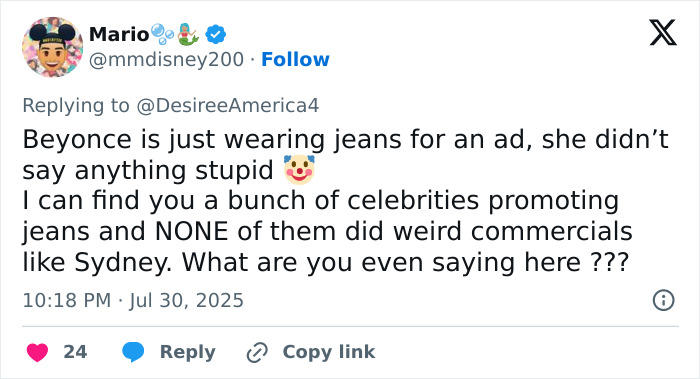Image resolution: width=700 pixels, height=379 pixels.
Task: Click the 24 likes count
Action: [75, 352]
